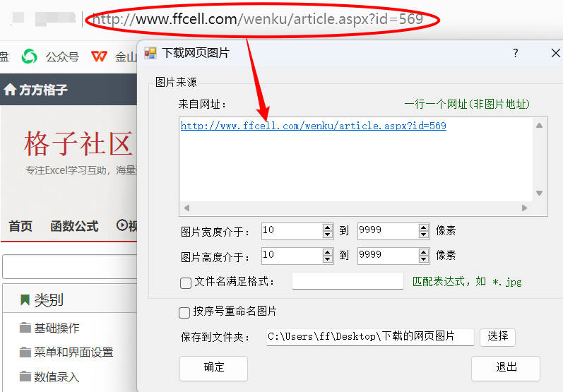
Task: Click the question mark help button
Action: (515, 53)
